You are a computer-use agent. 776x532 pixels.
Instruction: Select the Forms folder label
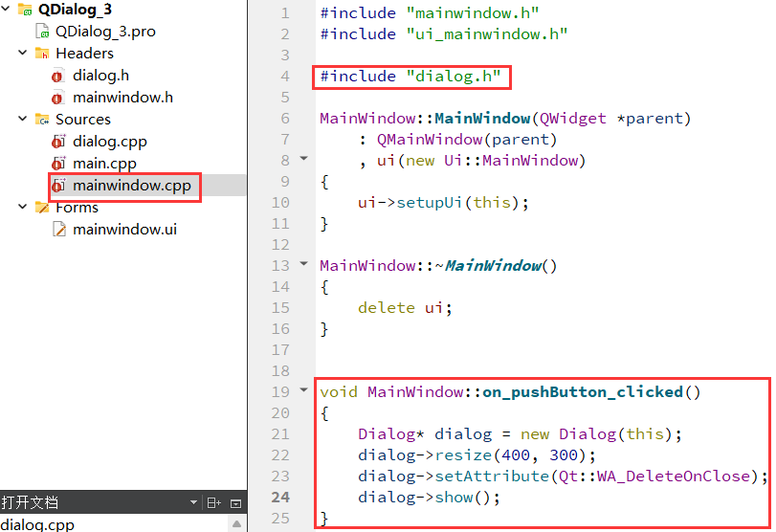pos(78,208)
